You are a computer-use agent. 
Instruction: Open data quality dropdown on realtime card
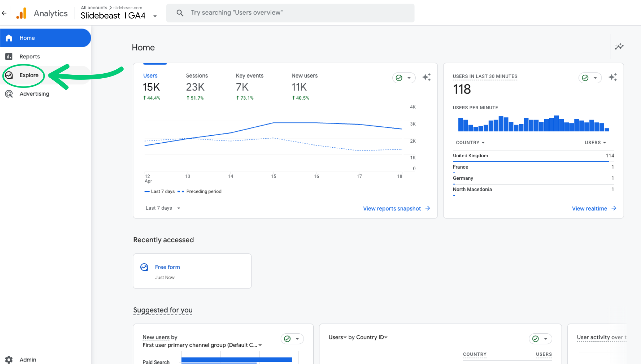tap(590, 78)
